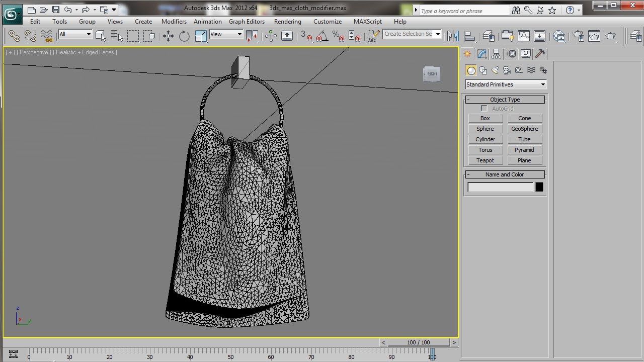Activate the Rotate tool
644x362 pixels.
(184, 36)
